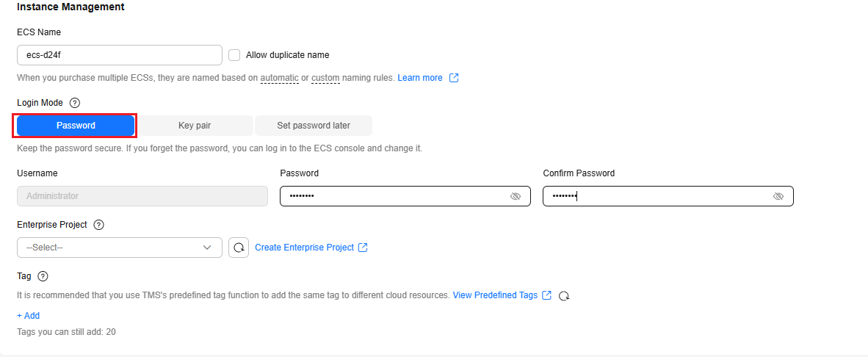Screen dimensions: 868x357
Task: Select Key pair login mode
Action: point(195,126)
